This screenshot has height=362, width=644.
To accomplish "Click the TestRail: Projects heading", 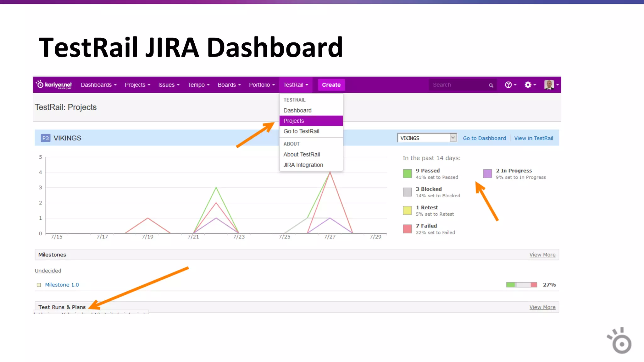I will tap(66, 107).
